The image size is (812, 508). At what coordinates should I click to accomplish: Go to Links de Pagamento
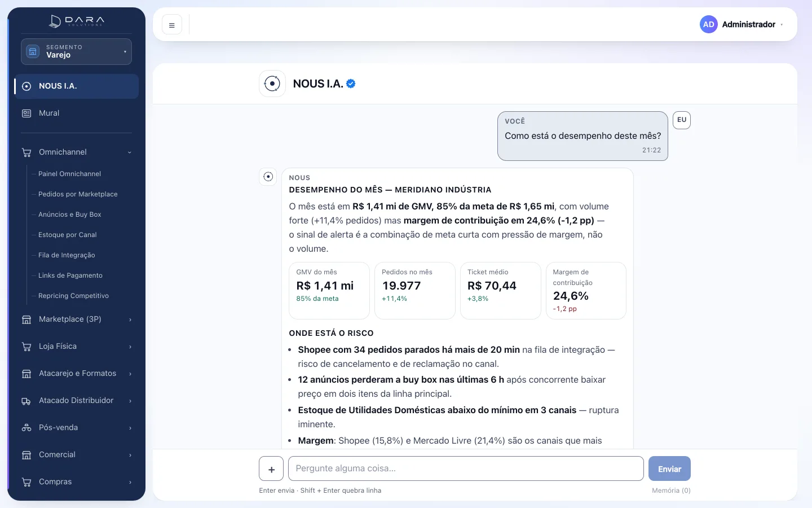[x=70, y=275]
